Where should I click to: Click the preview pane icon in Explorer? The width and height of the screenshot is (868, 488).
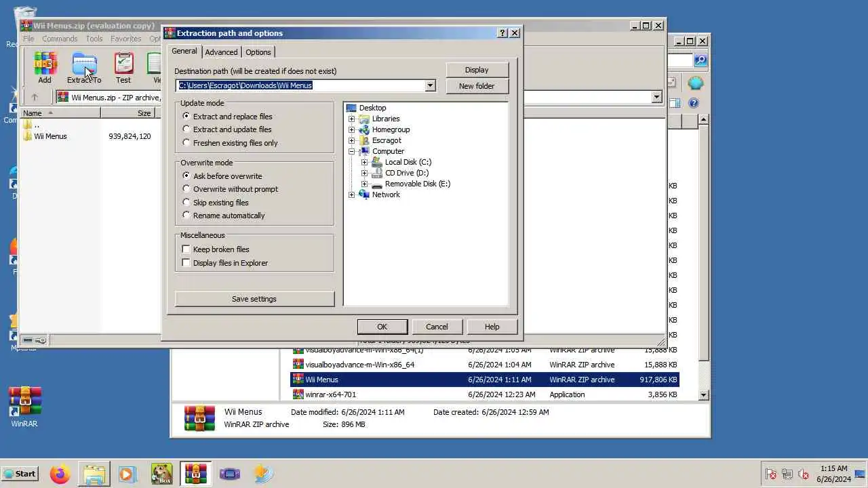[x=674, y=103]
